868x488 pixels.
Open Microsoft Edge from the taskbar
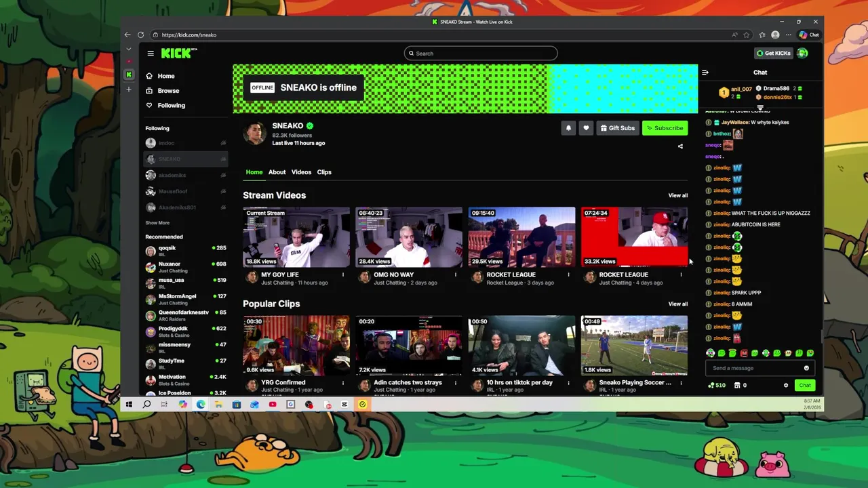coord(201,405)
